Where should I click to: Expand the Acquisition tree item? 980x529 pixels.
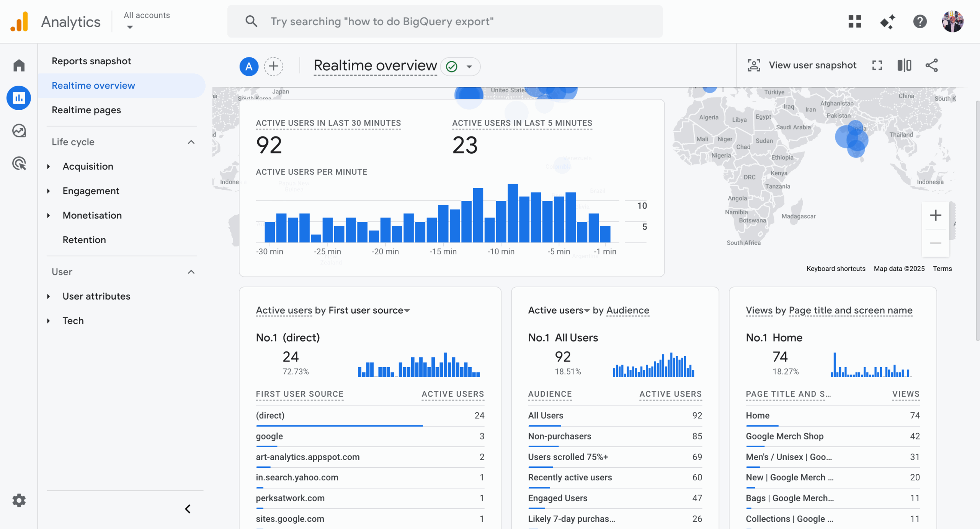click(49, 166)
